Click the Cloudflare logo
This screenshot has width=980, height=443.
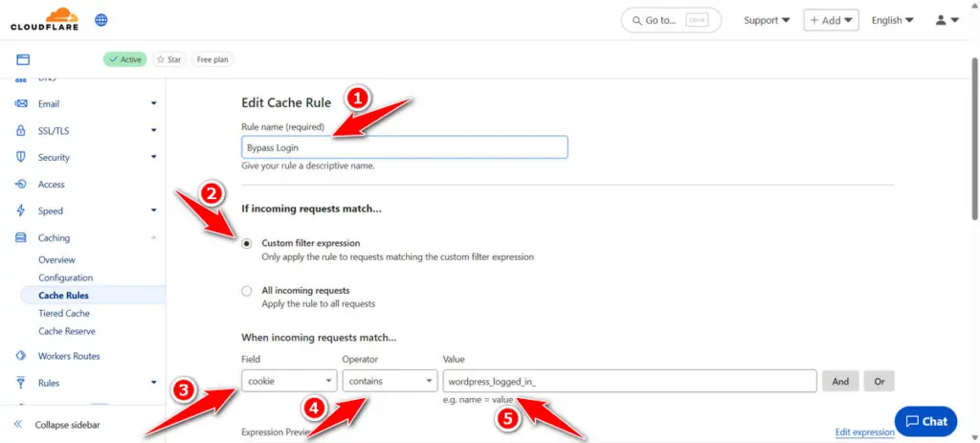(x=45, y=19)
